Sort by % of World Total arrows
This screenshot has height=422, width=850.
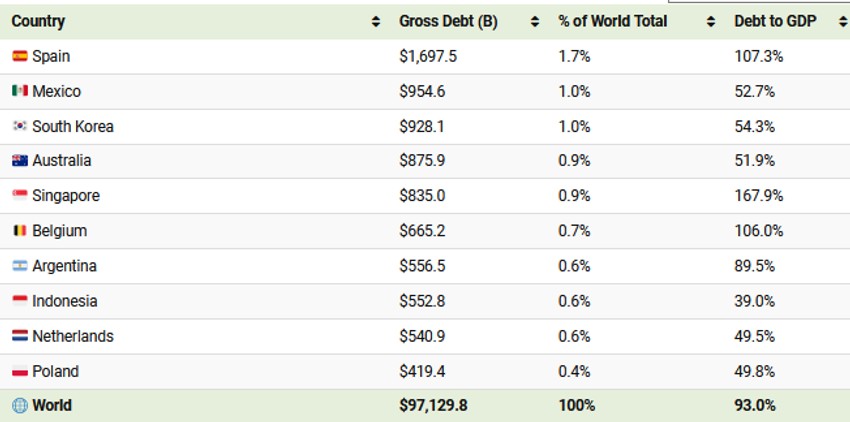pyautogui.click(x=711, y=22)
